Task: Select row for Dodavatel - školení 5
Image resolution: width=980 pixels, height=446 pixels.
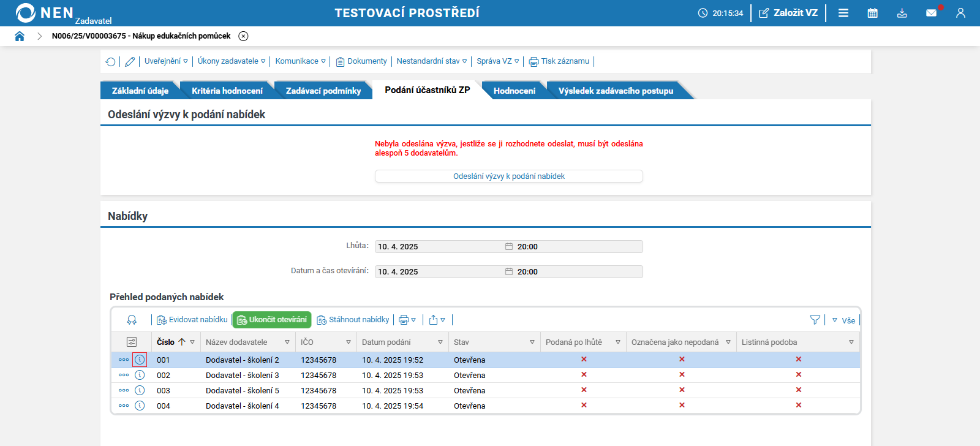Action: (242, 390)
